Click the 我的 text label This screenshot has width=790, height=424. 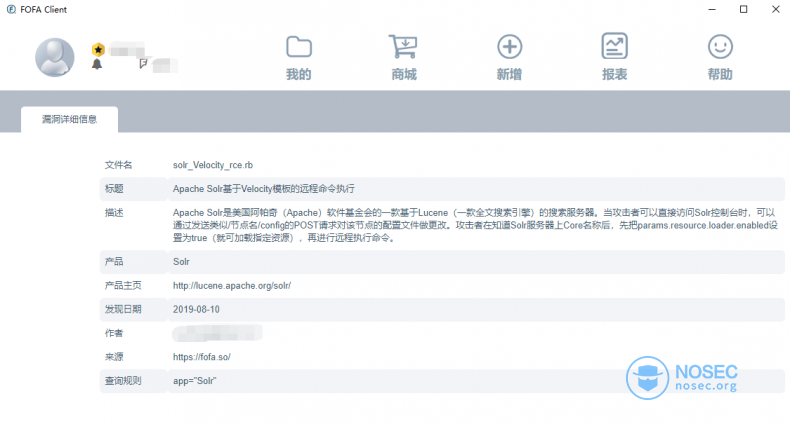[299, 75]
